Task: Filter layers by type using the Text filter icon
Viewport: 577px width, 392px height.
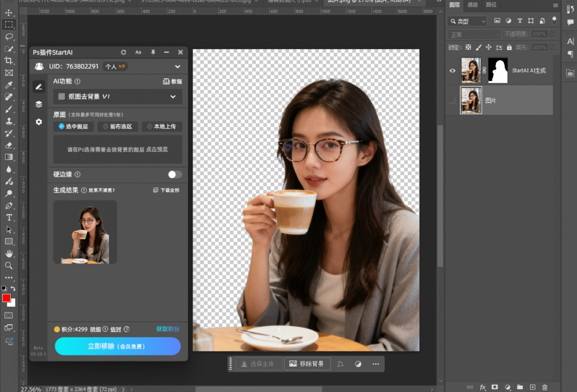Action: click(x=520, y=21)
